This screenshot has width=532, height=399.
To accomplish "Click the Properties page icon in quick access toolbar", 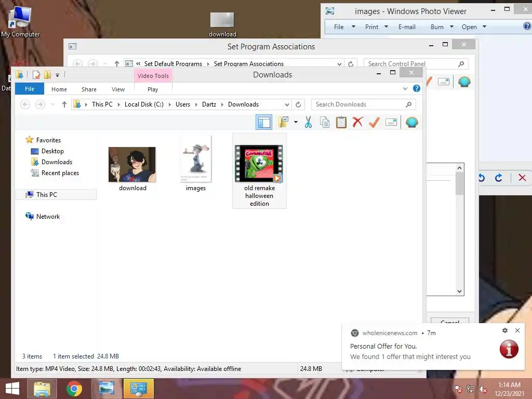I will tap(36, 75).
